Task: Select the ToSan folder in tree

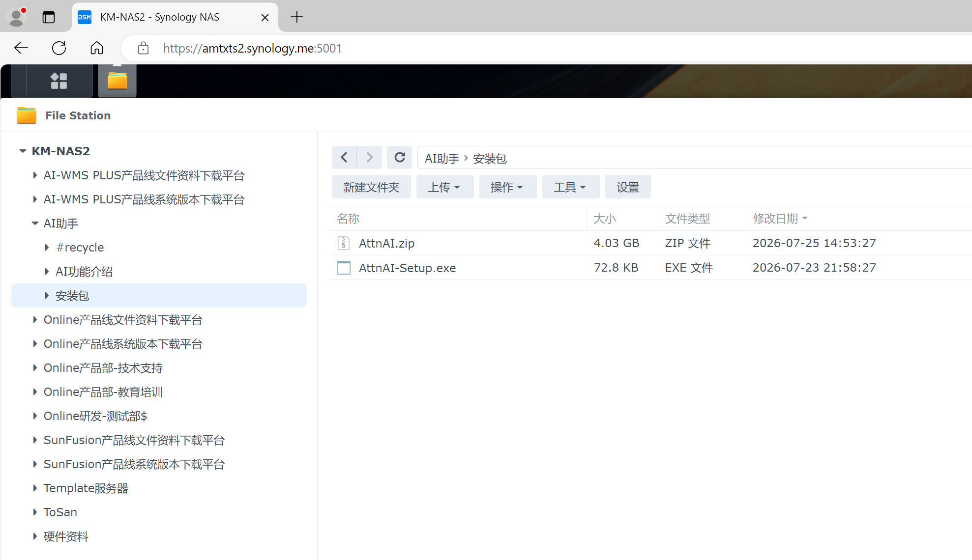Action: pos(60,512)
